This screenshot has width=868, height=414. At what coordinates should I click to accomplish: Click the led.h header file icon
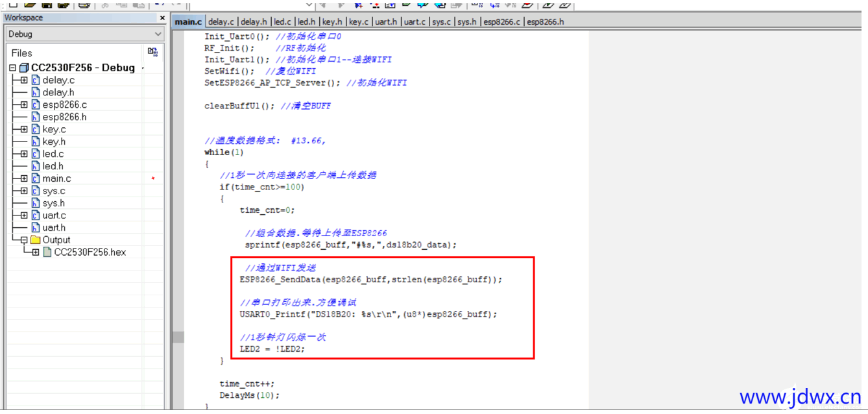(36, 166)
